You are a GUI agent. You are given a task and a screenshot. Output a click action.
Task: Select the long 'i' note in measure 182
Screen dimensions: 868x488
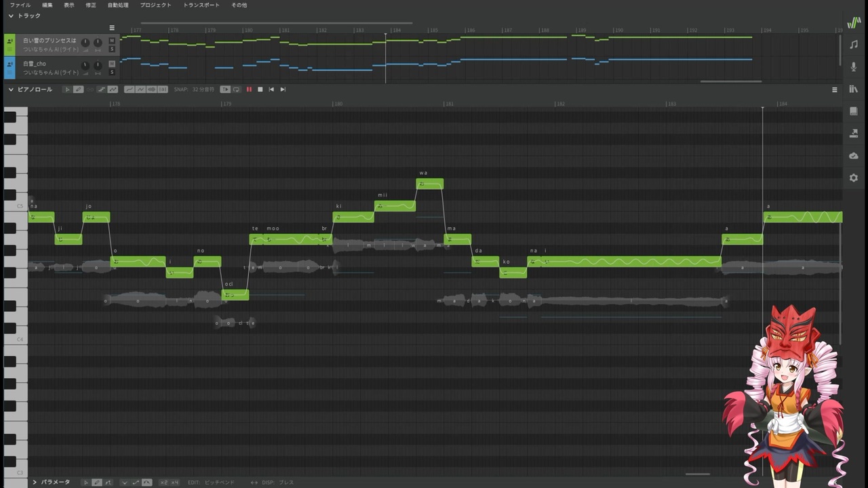tap(625, 262)
